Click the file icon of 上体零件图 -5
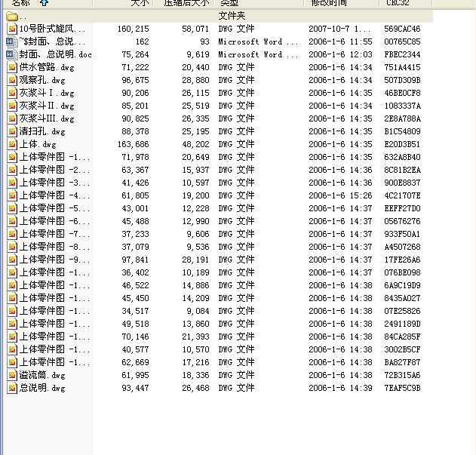Viewport: 476px width, 455px height. click(12, 208)
